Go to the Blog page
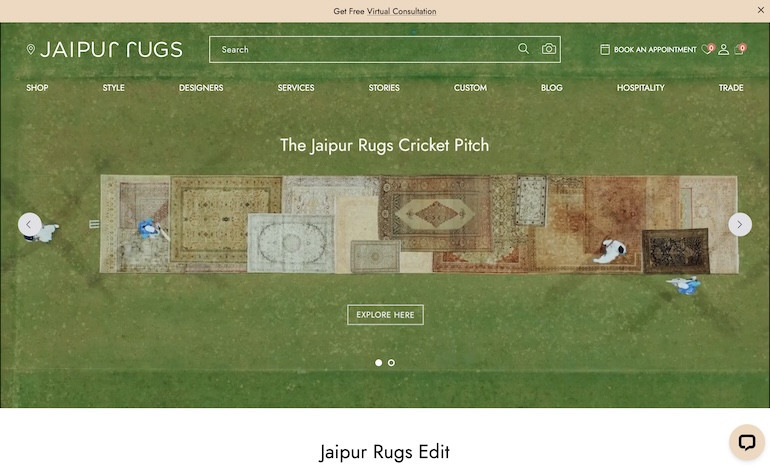This screenshot has height=470, width=770. [x=551, y=88]
